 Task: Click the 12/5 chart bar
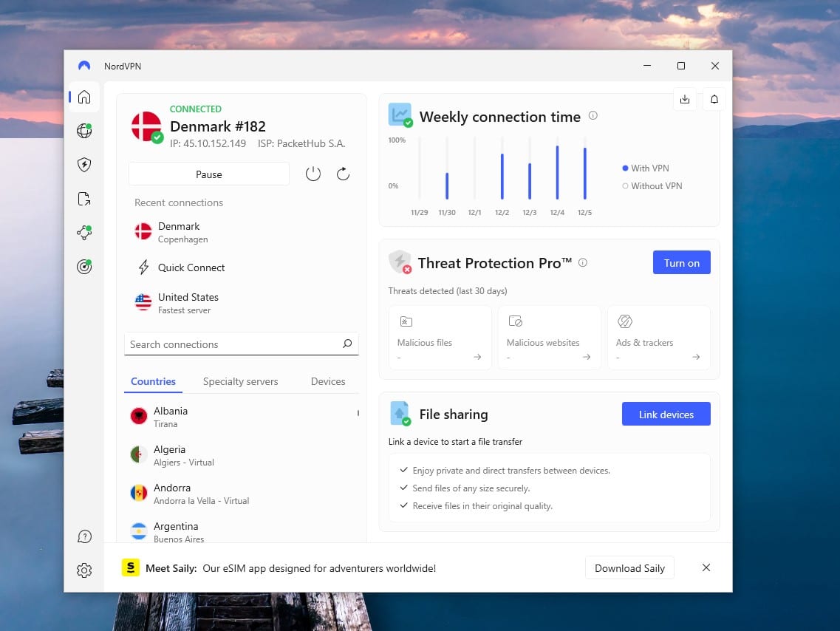point(585,173)
